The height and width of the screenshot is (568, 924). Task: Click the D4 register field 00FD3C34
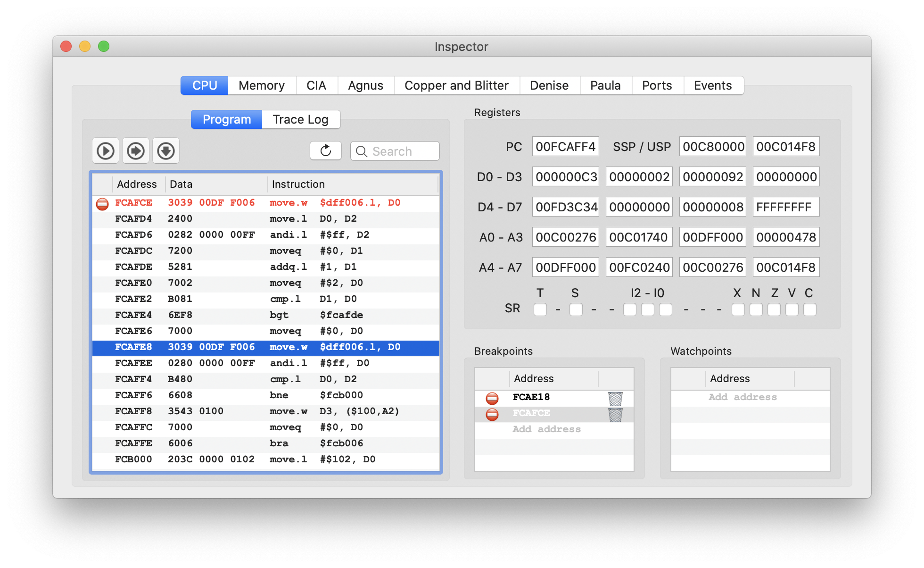click(x=566, y=207)
